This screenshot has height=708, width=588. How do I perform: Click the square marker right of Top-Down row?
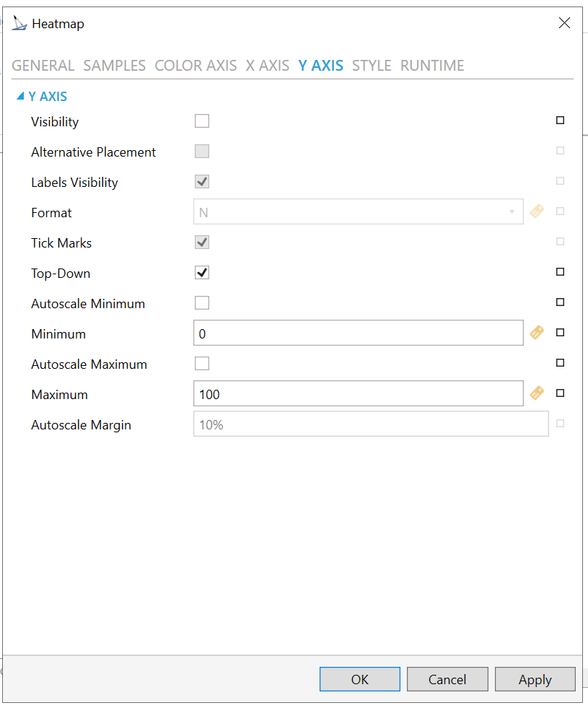coord(560,272)
